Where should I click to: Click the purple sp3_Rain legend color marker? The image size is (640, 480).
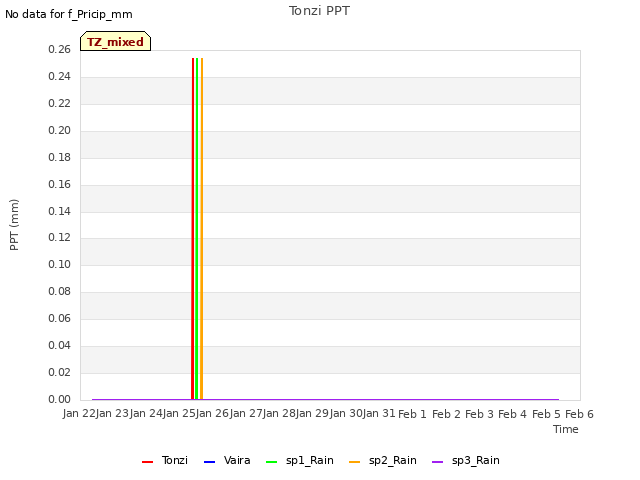[438, 462]
